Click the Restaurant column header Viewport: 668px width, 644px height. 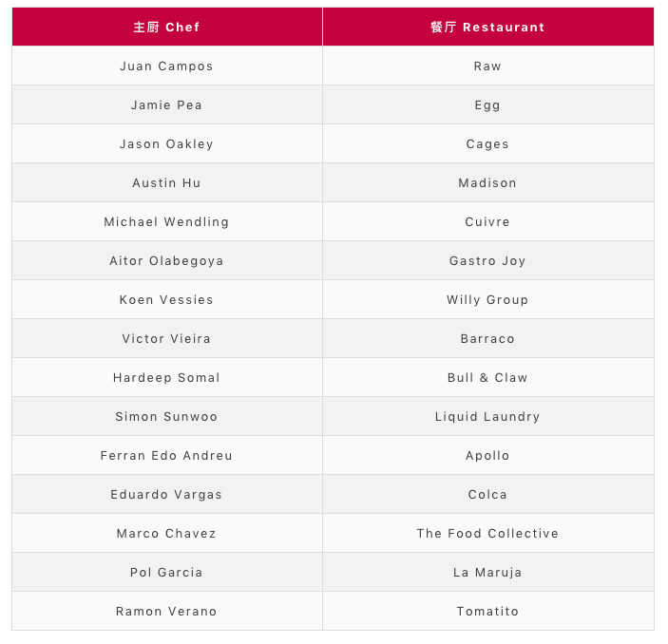coord(488,27)
